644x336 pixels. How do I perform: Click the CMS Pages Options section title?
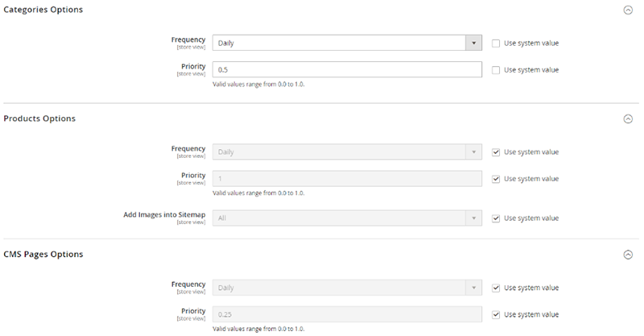43,255
